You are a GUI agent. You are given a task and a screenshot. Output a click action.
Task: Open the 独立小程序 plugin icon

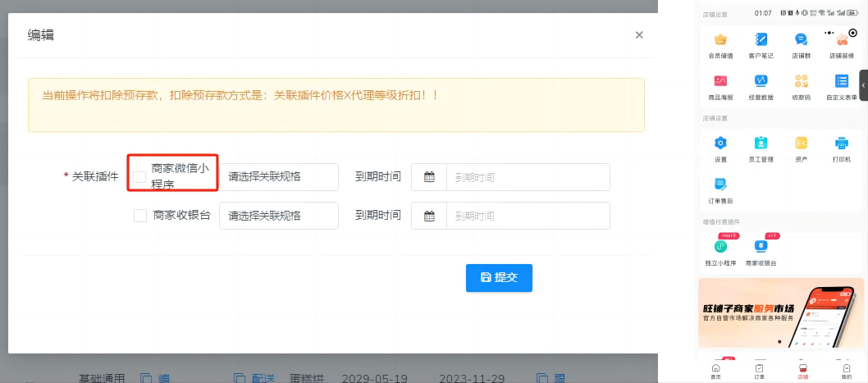[720, 246]
